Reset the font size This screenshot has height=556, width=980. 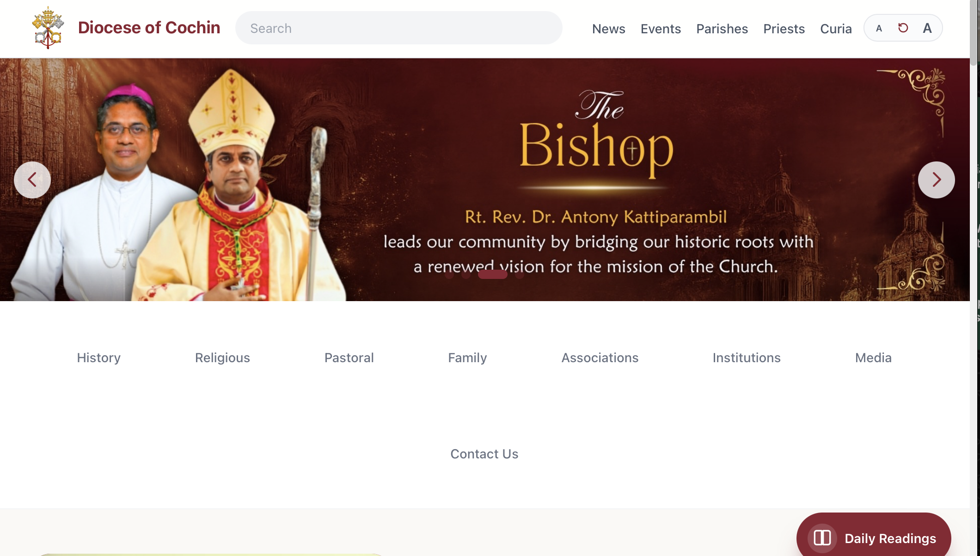click(903, 28)
